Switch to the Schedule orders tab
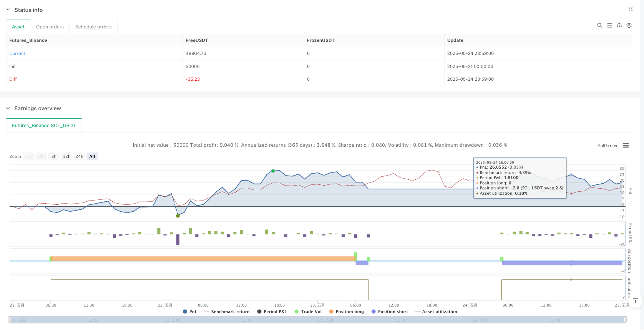Image resolution: width=644 pixels, height=330 pixels. click(x=93, y=27)
